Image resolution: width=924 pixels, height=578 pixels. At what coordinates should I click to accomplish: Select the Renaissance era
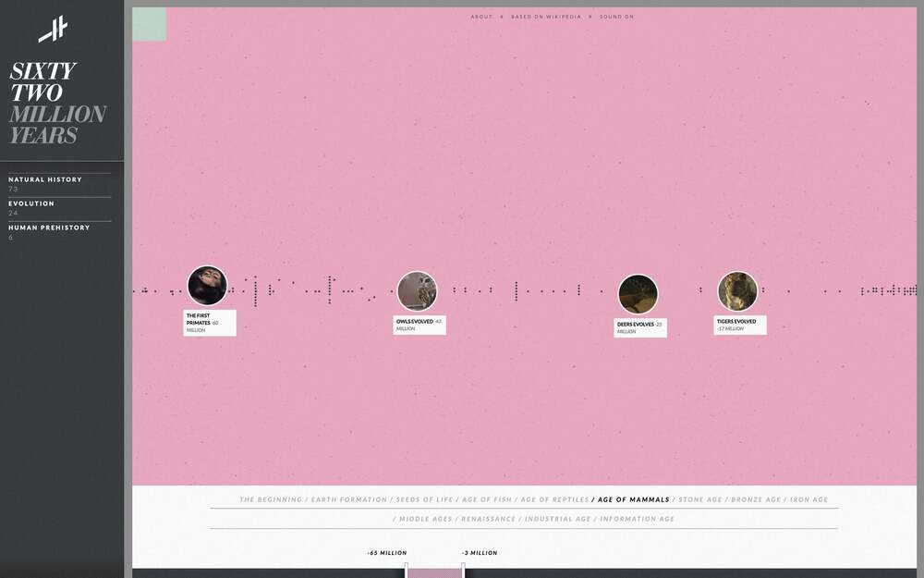489,519
